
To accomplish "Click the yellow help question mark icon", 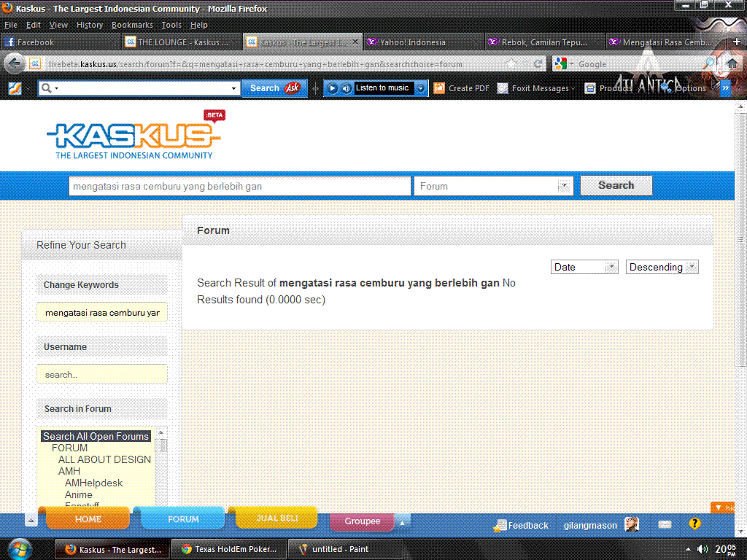I will 694,524.
